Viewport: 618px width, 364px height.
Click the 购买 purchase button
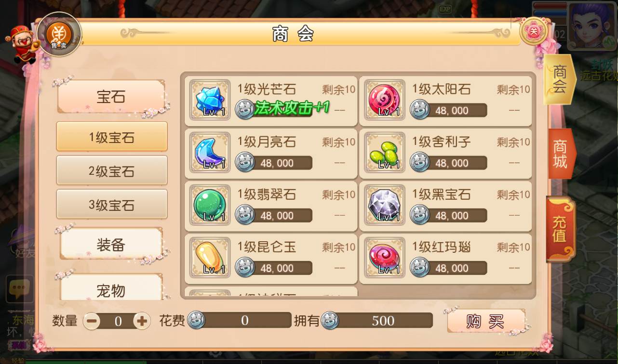pos(486,321)
